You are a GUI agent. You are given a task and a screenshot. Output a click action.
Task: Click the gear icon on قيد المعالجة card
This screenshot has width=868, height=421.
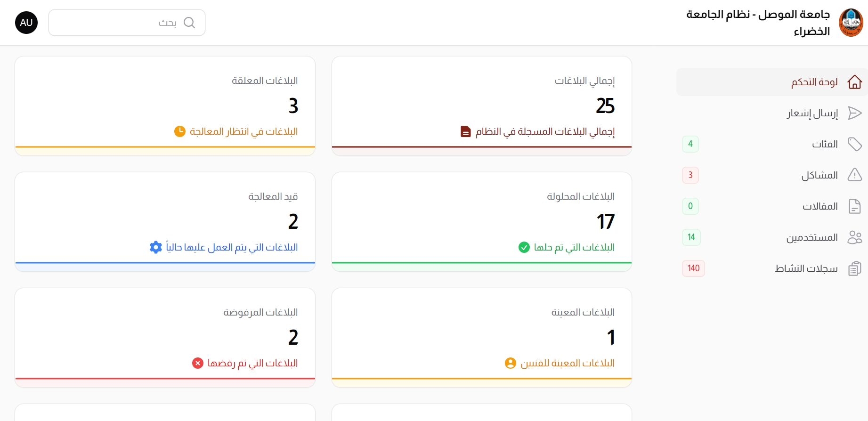(x=156, y=247)
